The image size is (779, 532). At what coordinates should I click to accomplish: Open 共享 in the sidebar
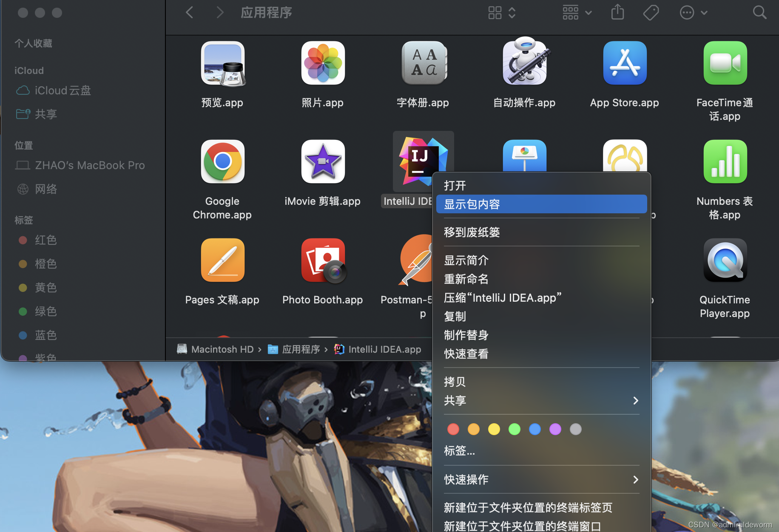pyautogui.click(x=37, y=114)
